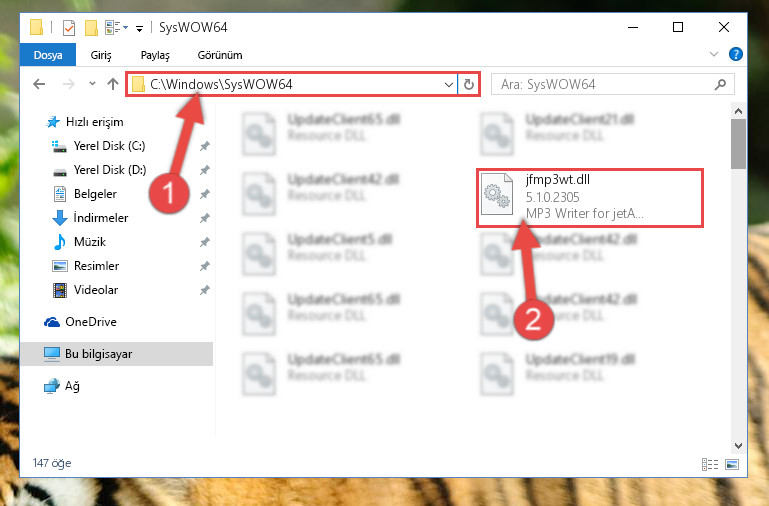Image resolution: width=769 pixels, height=506 pixels.
Task: Click the vertical scrollbar down arrow
Action: pyautogui.click(x=738, y=446)
